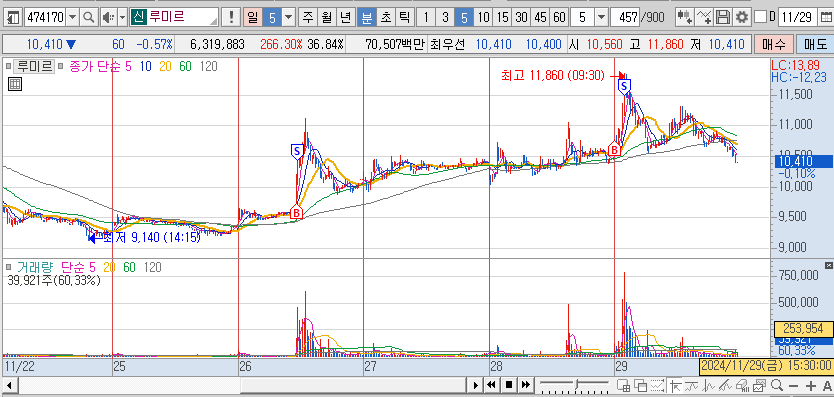Image resolution: width=834 pixels, height=397 pixels.
Task: Click the rewind double-arrow button
Action: 492,385
